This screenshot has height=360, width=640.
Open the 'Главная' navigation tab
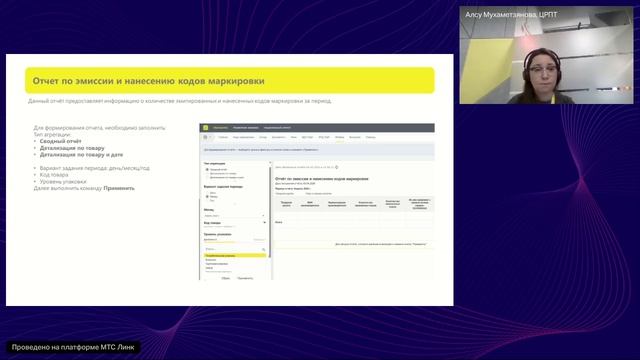pyautogui.click(x=223, y=137)
